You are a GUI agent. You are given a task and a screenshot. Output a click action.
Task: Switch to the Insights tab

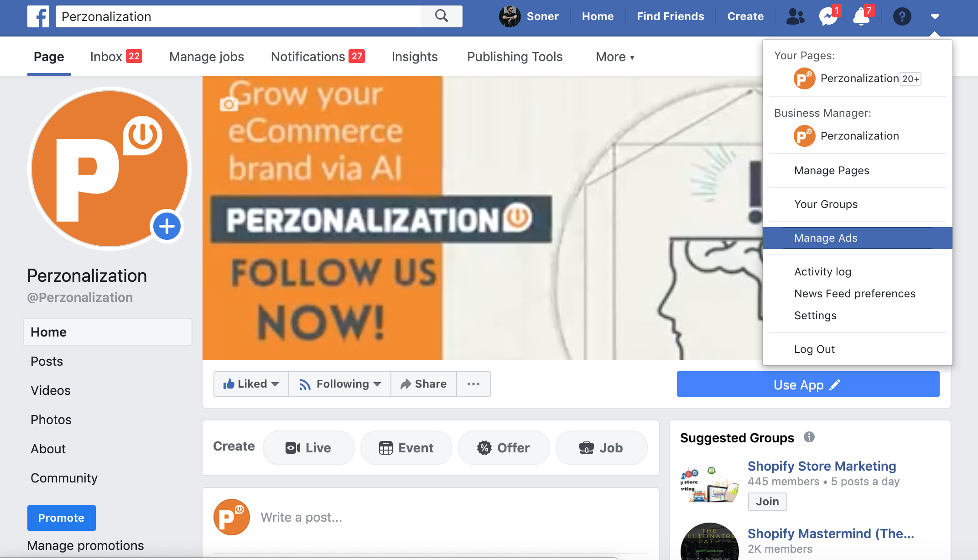[415, 57]
